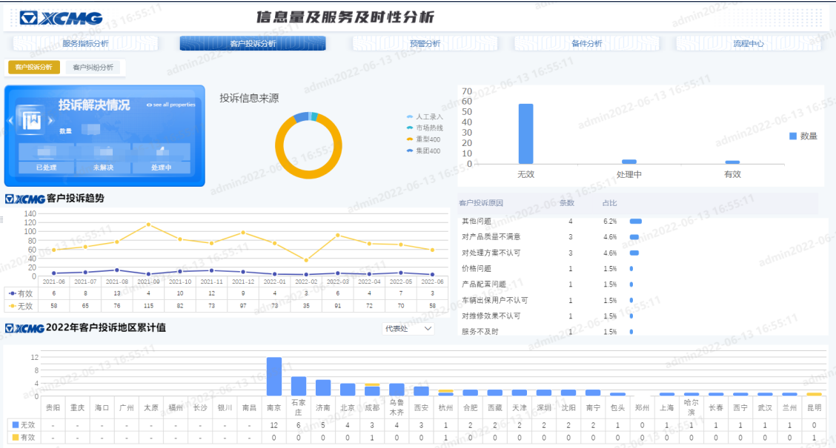Click the XCMG logo in the header
The height and width of the screenshot is (448, 836).
pyautogui.click(x=61, y=18)
